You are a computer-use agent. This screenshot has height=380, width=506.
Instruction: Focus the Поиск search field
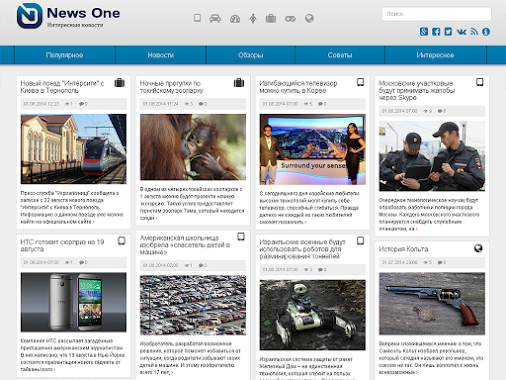point(436,14)
